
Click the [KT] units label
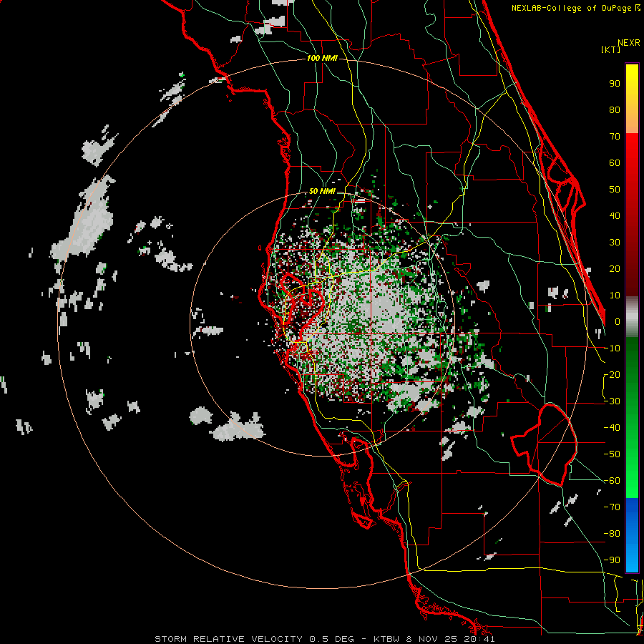coord(610,49)
